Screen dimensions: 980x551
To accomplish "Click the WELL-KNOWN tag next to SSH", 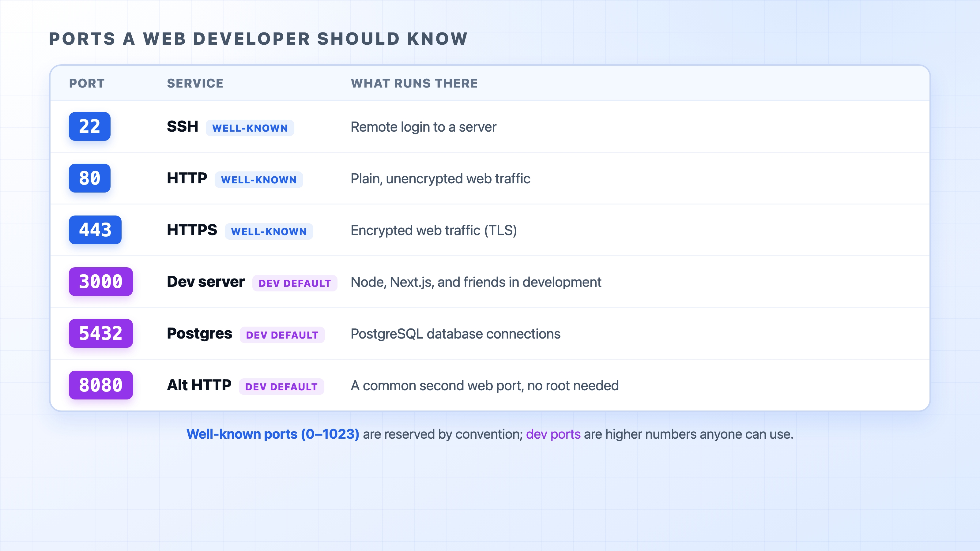I will point(250,128).
